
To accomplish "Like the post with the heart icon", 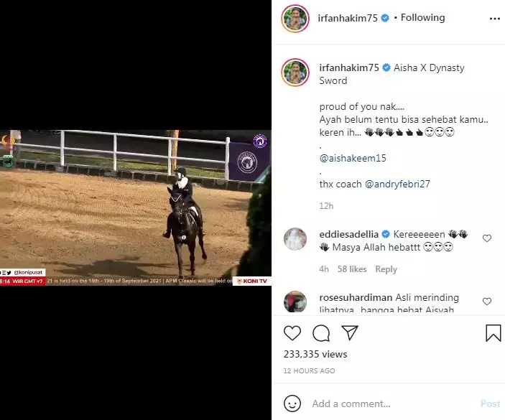I will [x=292, y=333].
